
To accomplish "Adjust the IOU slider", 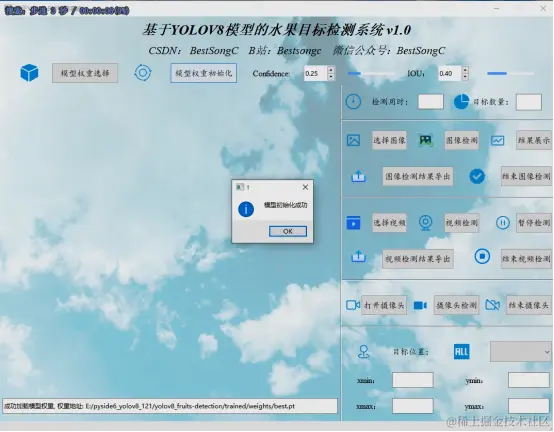I will click(511, 73).
